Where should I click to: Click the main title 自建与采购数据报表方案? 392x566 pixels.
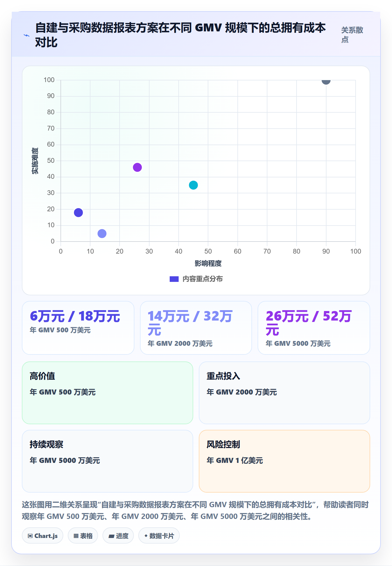pyautogui.click(x=180, y=35)
